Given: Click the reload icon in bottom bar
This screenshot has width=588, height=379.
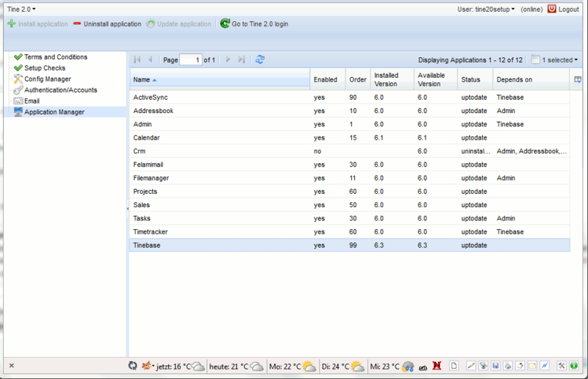Looking at the screenshot, I should [133, 366].
